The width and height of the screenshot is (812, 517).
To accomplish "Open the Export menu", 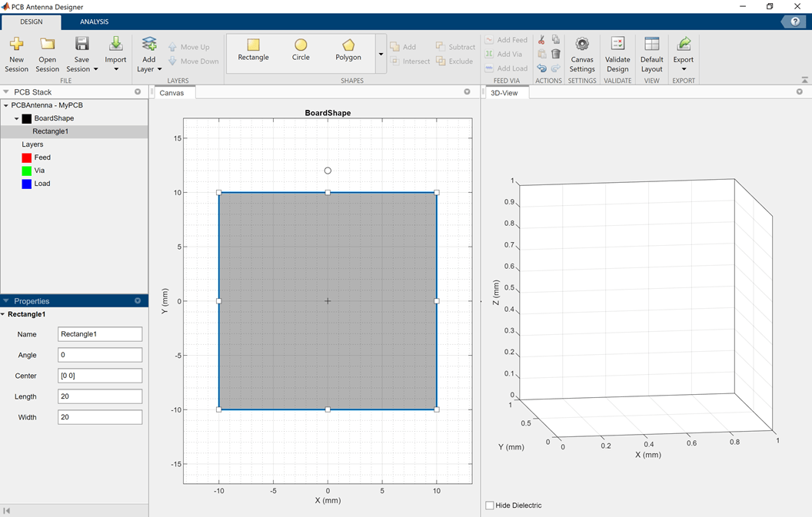I will click(x=684, y=55).
